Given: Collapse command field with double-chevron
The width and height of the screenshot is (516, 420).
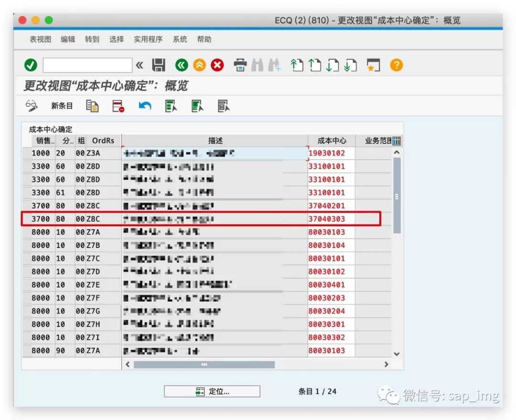Looking at the screenshot, I should pyautogui.click(x=140, y=65).
